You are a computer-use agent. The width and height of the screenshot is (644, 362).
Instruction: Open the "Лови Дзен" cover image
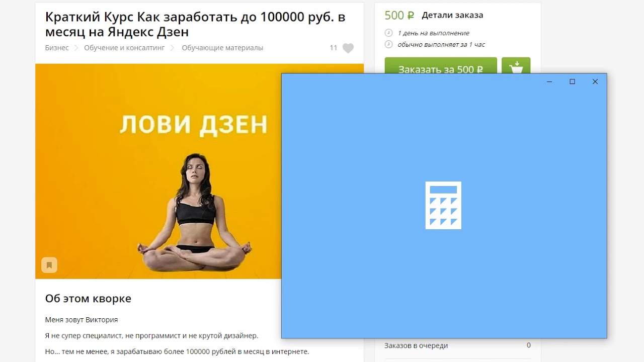click(158, 171)
